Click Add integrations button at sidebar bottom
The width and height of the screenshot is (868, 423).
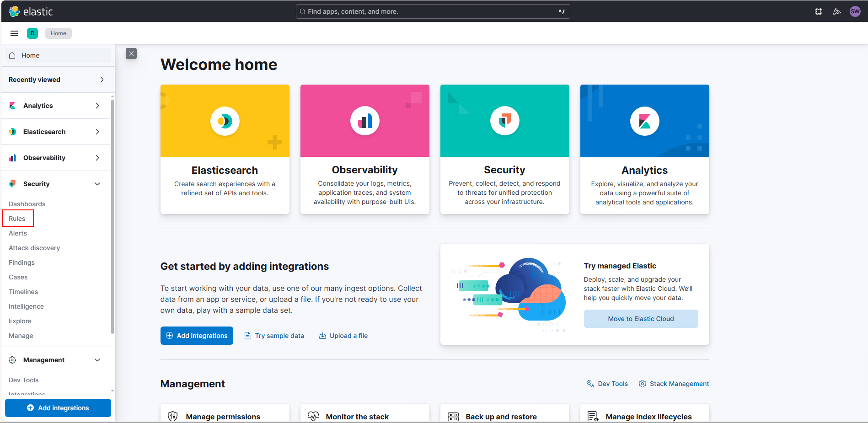58,408
